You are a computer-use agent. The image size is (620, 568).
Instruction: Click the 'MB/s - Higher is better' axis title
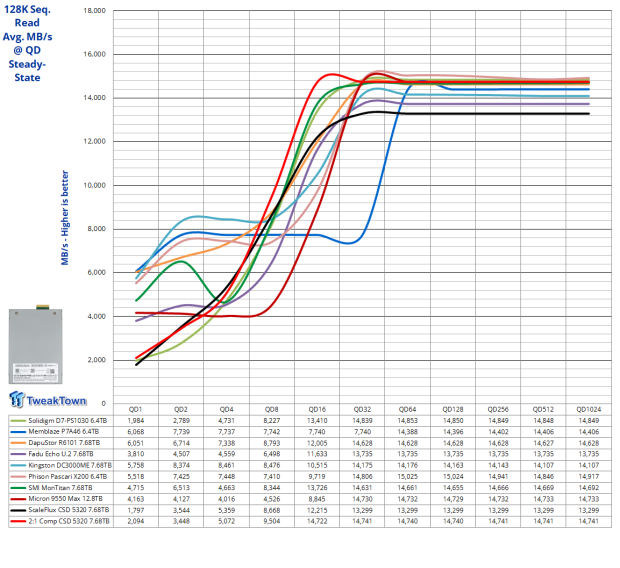coord(65,218)
